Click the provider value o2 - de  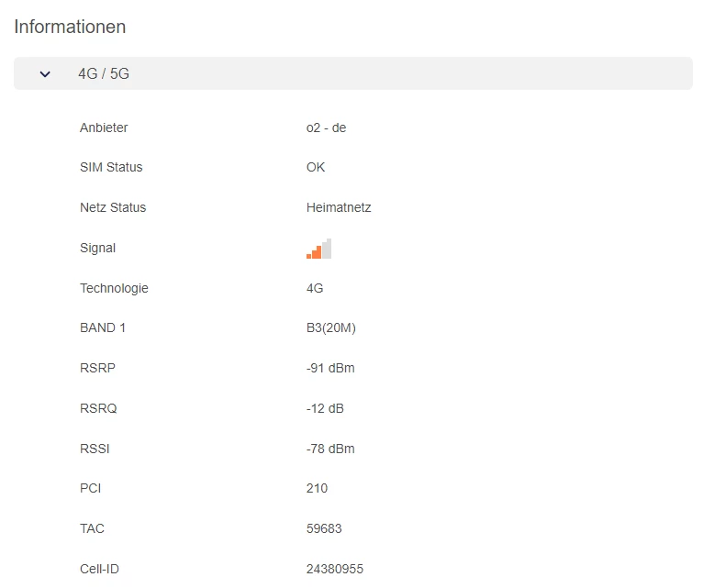326,128
